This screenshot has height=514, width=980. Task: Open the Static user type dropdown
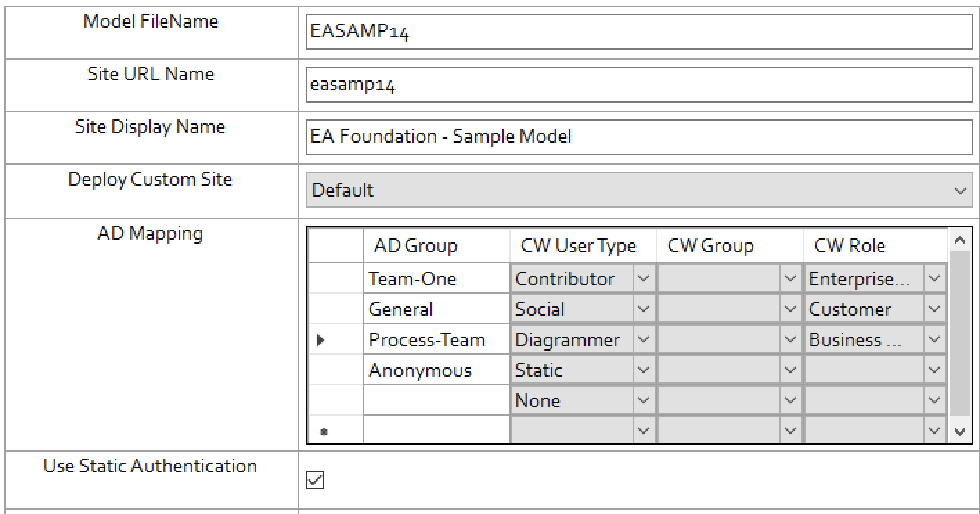coord(644,371)
